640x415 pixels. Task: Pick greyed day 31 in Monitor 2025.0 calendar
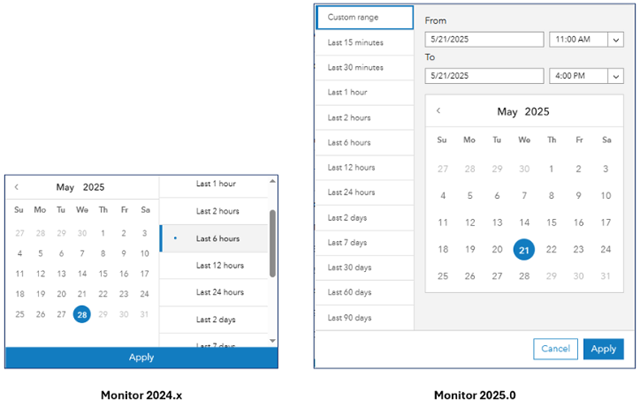pos(605,276)
